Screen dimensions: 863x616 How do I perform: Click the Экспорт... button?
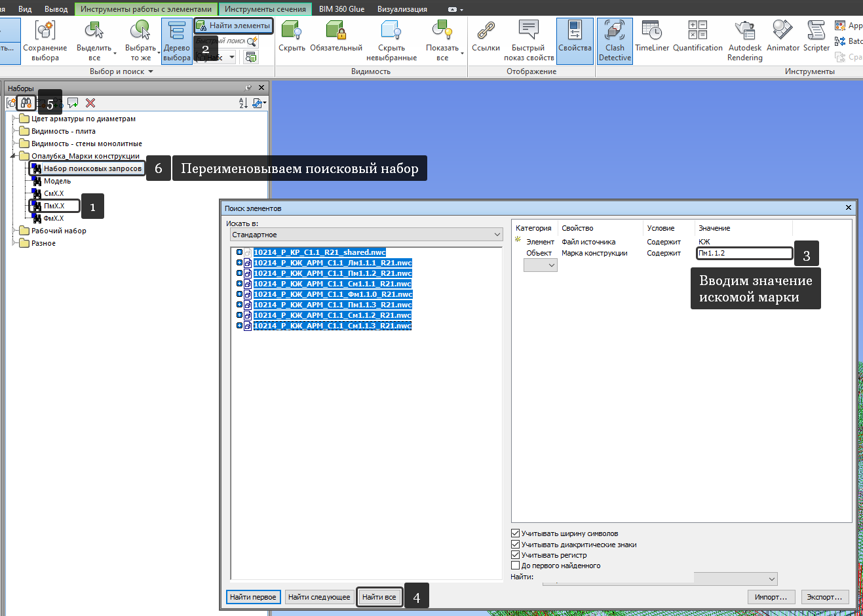(x=824, y=597)
